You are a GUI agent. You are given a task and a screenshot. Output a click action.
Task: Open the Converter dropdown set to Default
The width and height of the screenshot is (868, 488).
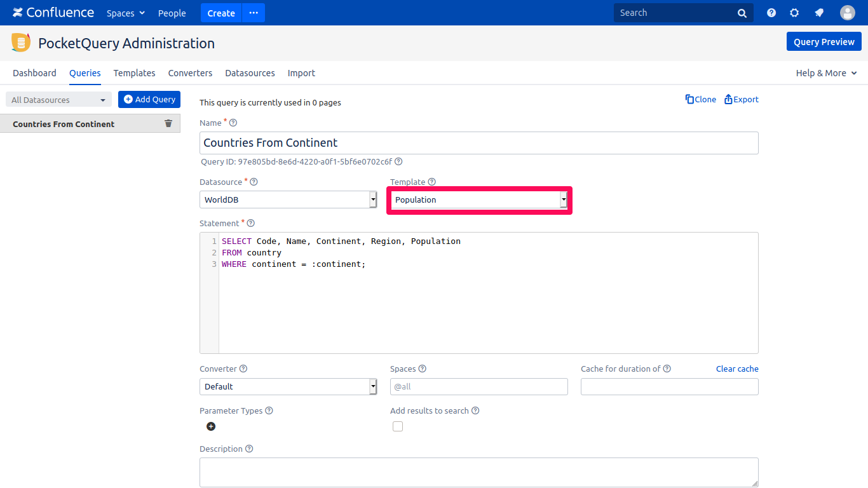tap(288, 386)
